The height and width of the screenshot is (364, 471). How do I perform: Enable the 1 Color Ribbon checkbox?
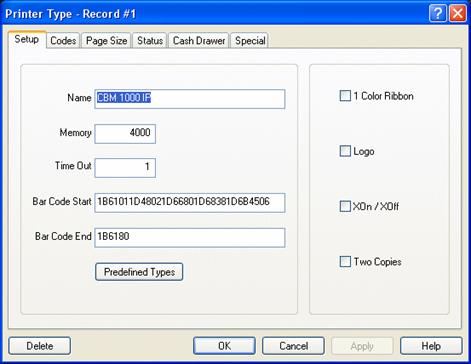345,96
